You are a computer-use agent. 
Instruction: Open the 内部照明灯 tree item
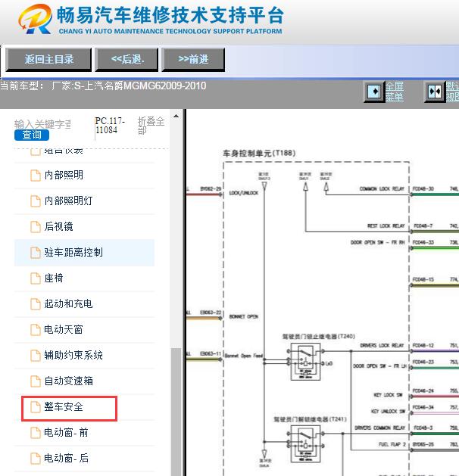point(68,201)
